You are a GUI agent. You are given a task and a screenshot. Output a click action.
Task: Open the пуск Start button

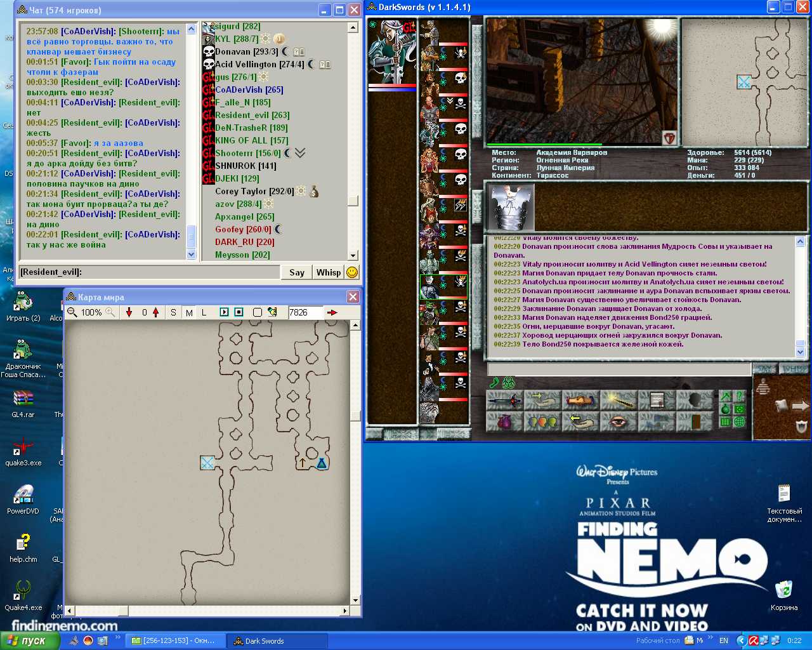click(x=30, y=640)
